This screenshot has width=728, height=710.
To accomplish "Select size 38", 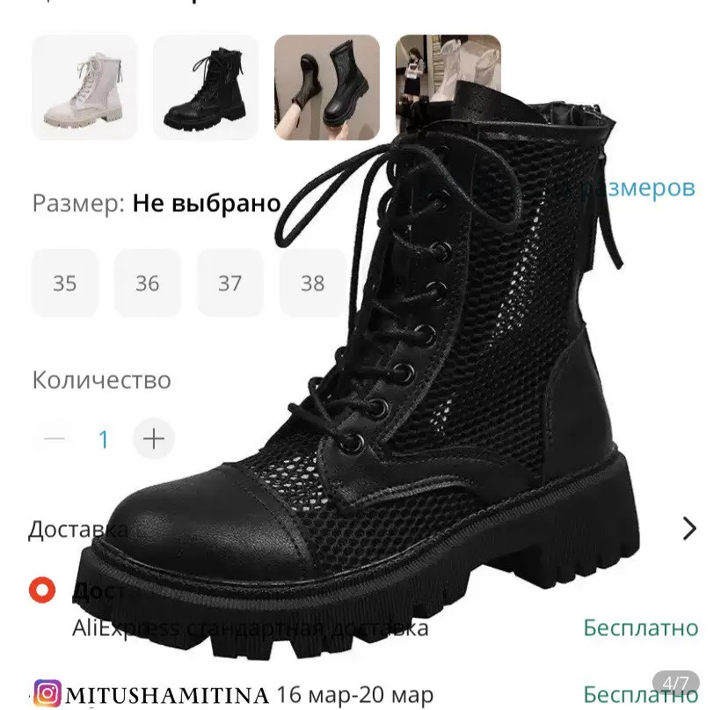I will [312, 283].
